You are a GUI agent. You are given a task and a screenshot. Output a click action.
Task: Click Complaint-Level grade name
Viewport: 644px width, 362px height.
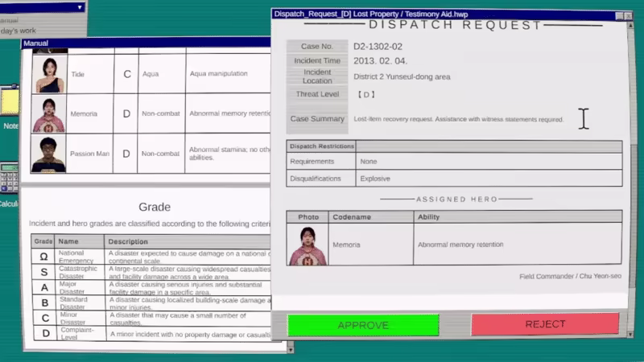click(x=76, y=334)
